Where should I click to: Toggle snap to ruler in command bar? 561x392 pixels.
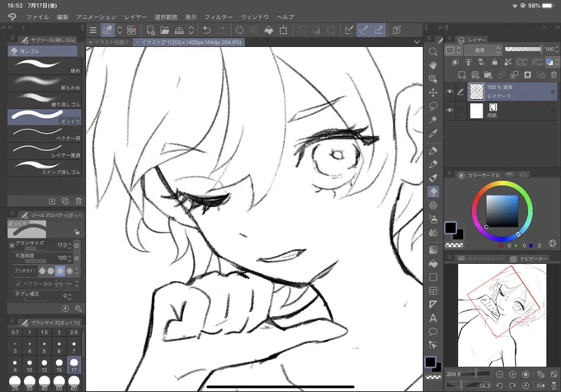pos(349,30)
